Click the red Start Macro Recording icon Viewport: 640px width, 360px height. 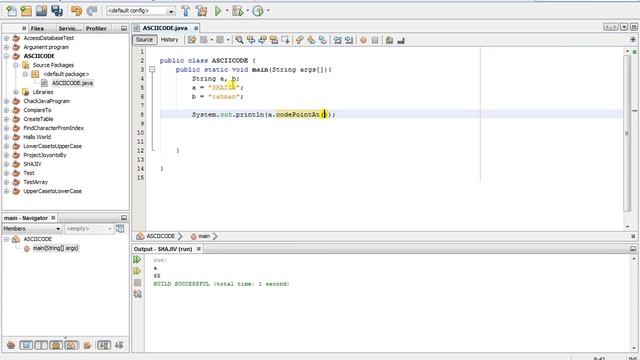(x=363, y=40)
